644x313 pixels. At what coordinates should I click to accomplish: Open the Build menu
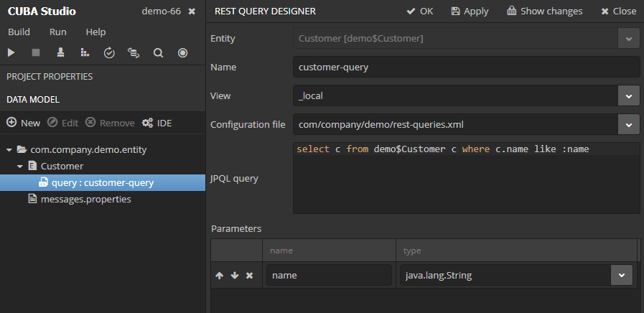19,32
